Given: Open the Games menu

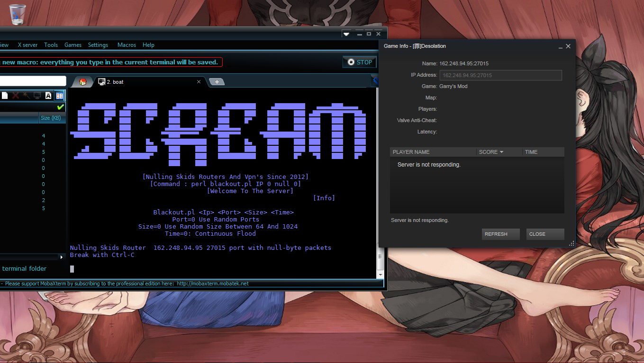Looking at the screenshot, I should point(73,45).
